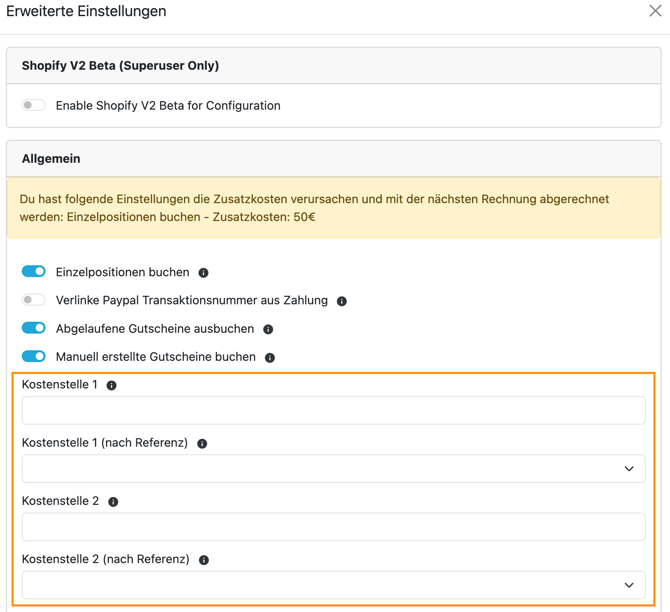This screenshot has width=670, height=612.
Task: Expand the Kostenstelle 2 (nach Referenz) dropdown
Action: [333, 586]
